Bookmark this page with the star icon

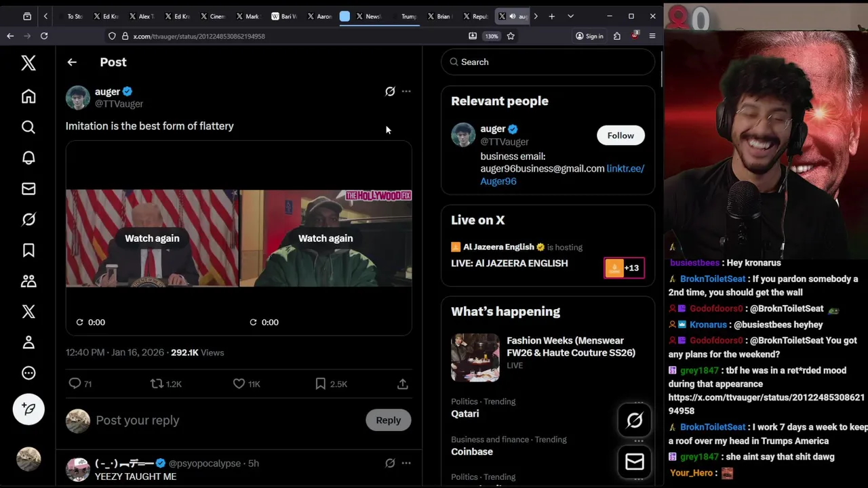tap(511, 36)
